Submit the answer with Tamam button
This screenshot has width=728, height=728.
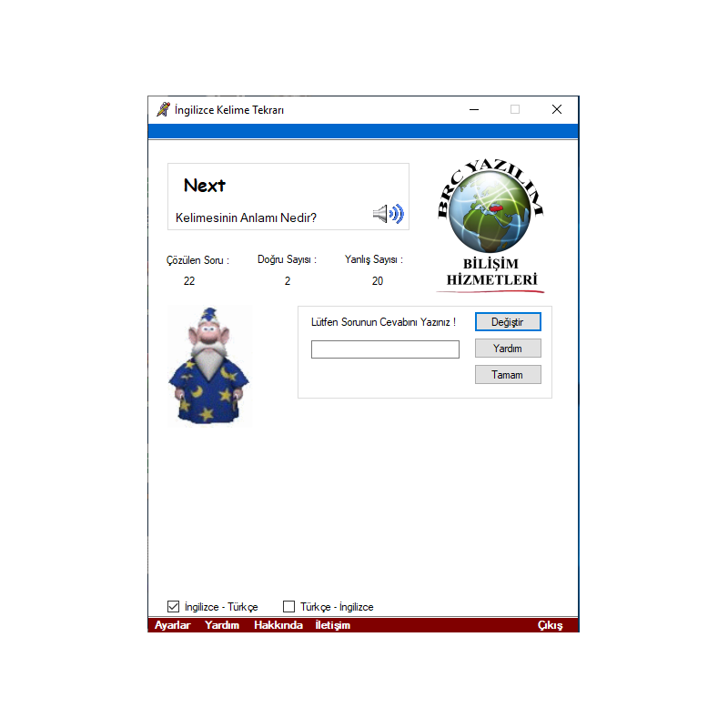pyautogui.click(x=508, y=375)
